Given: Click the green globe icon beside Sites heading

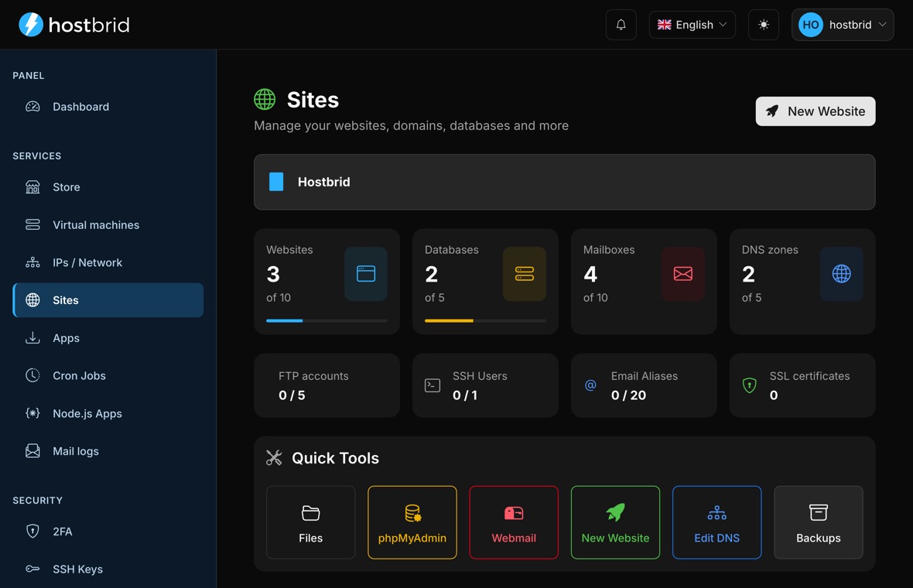Looking at the screenshot, I should (265, 100).
